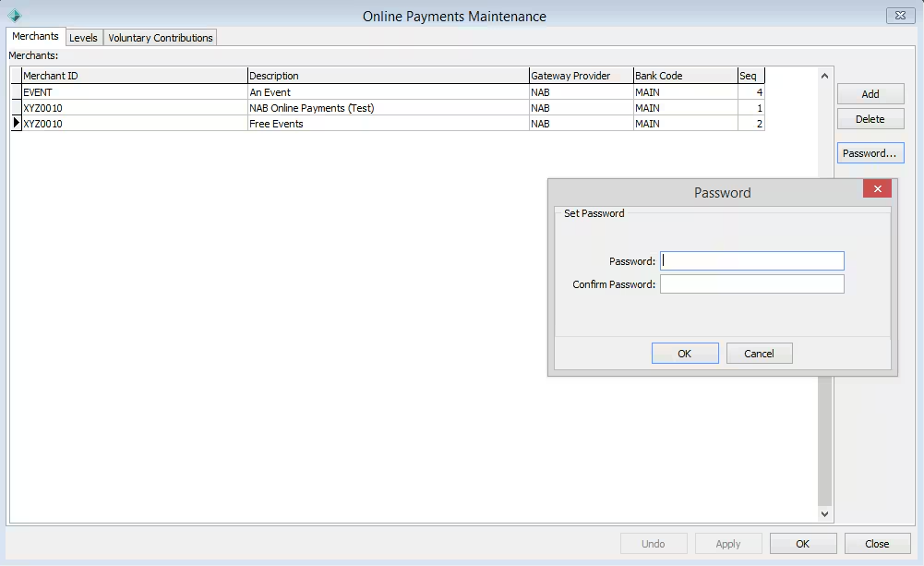Image resolution: width=924 pixels, height=566 pixels.
Task: Focus the Confirm Password field
Action: 751,284
